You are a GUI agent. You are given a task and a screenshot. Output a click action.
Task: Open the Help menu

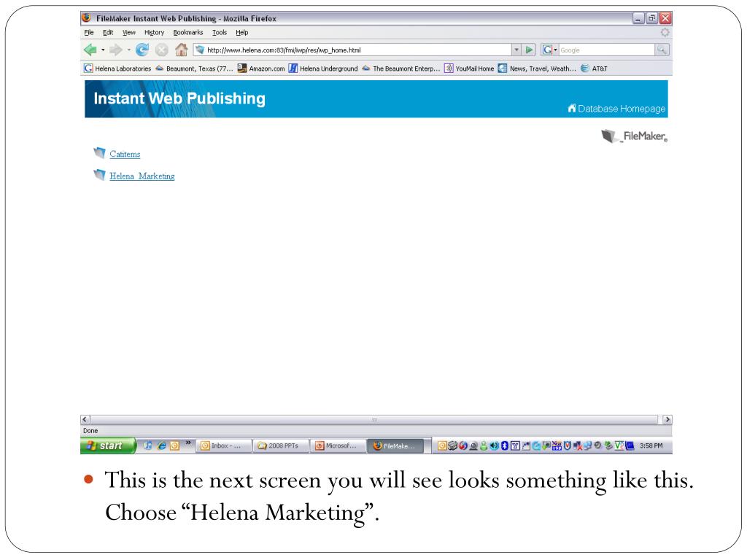pos(242,32)
